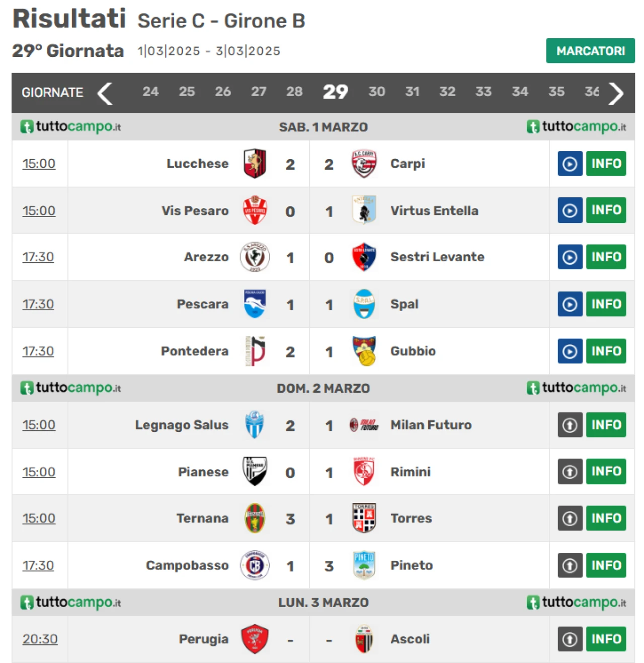Image resolution: width=644 pixels, height=663 pixels.
Task: Show later matchdays with right chevron
Action: point(616,93)
